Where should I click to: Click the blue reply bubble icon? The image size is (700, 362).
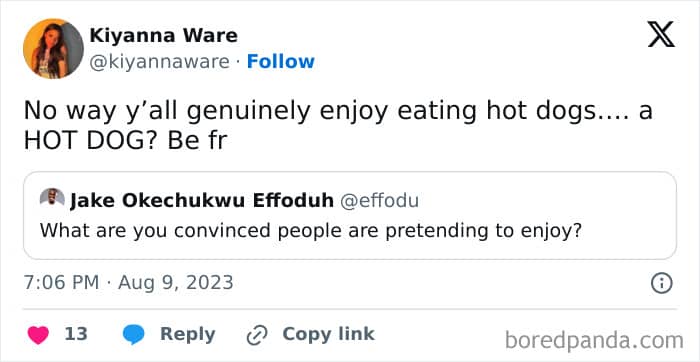[133, 335]
